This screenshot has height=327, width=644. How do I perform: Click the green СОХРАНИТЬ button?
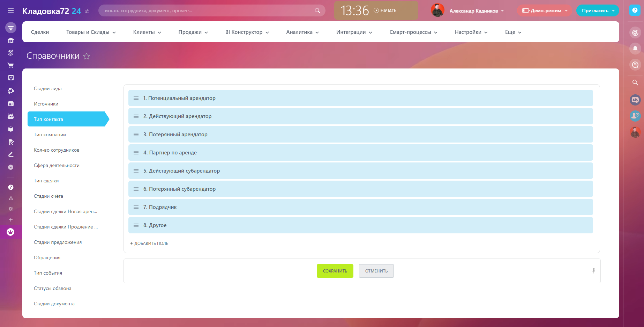(x=335, y=271)
